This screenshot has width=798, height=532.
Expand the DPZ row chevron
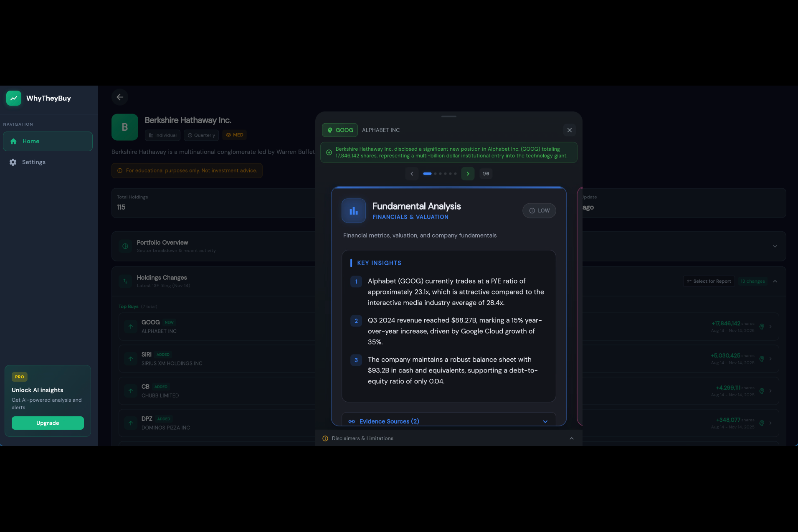pos(770,423)
